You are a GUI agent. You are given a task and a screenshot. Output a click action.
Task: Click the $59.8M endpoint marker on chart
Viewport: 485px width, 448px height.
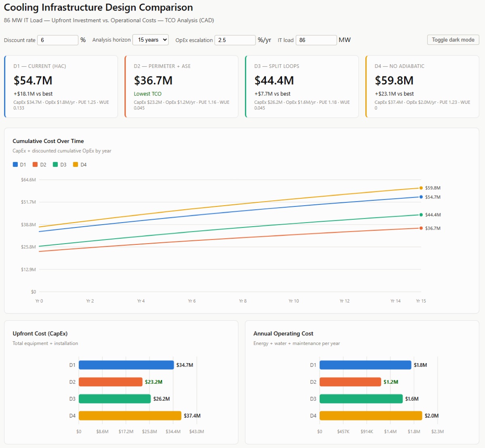[x=421, y=188]
